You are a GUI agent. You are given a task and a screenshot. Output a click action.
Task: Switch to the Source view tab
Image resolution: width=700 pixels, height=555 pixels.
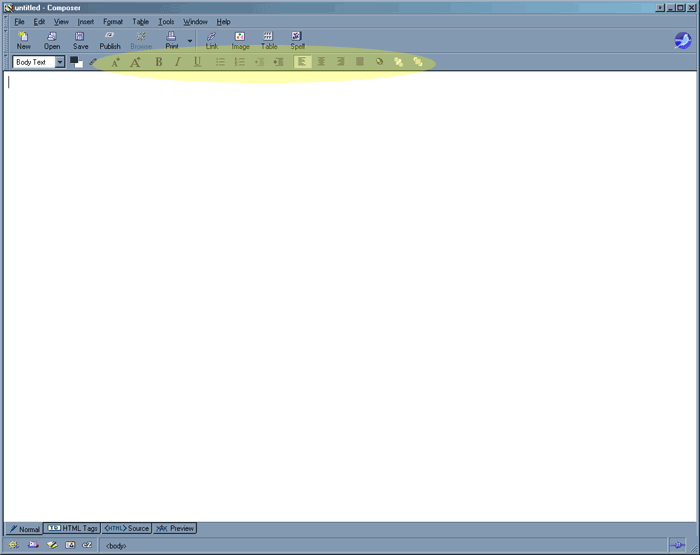(x=127, y=528)
